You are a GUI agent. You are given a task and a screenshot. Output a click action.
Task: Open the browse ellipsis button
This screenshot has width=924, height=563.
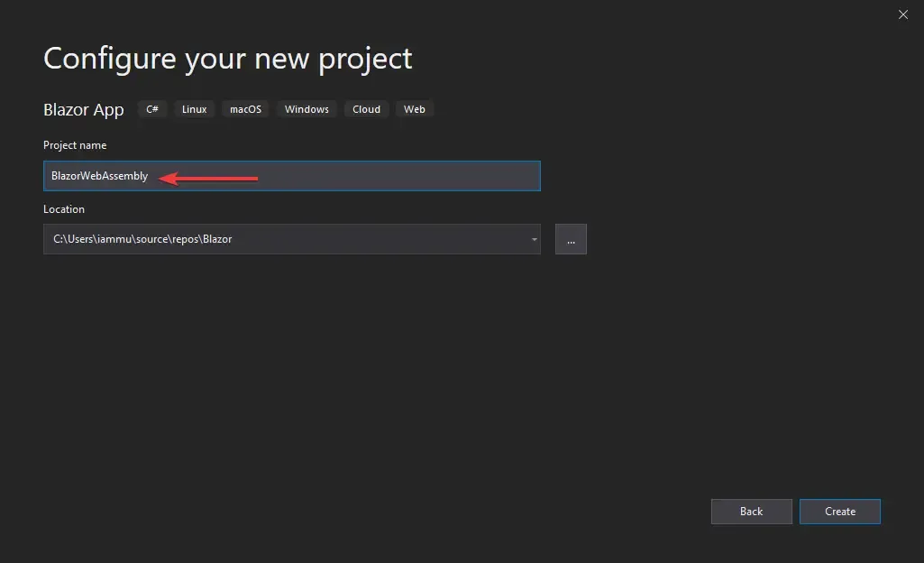571,239
